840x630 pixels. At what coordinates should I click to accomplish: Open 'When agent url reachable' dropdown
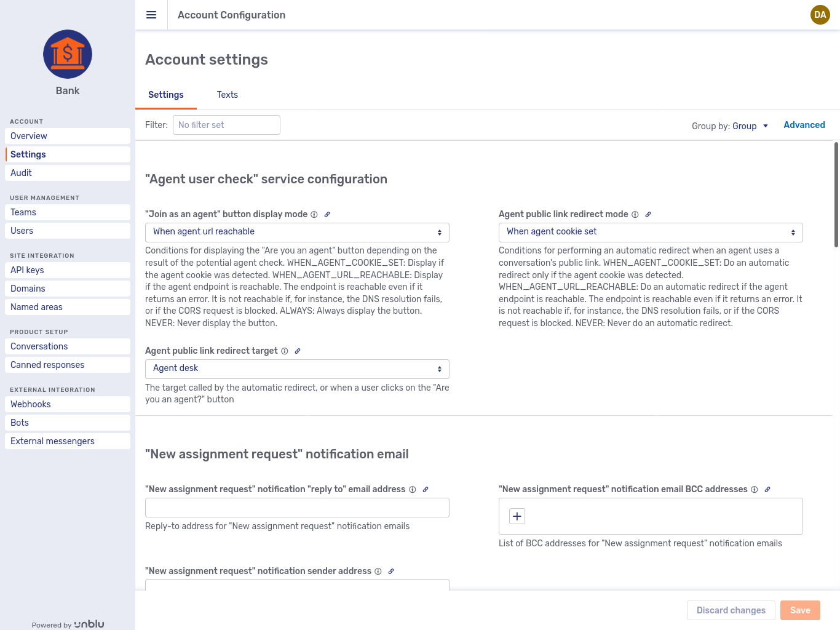point(297,232)
